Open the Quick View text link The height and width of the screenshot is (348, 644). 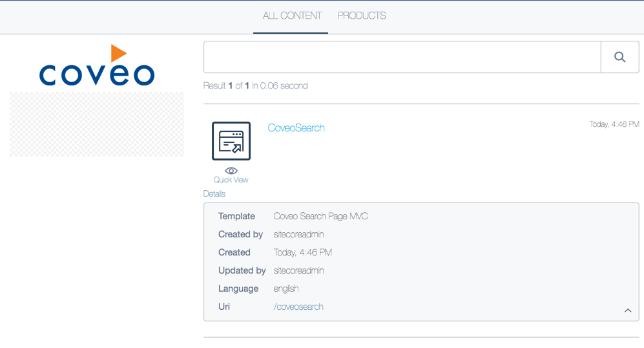[231, 180]
